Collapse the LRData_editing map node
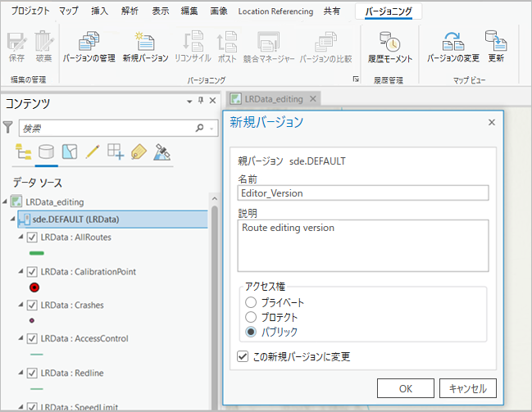The height and width of the screenshot is (412, 532). click(x=5, y=201)
